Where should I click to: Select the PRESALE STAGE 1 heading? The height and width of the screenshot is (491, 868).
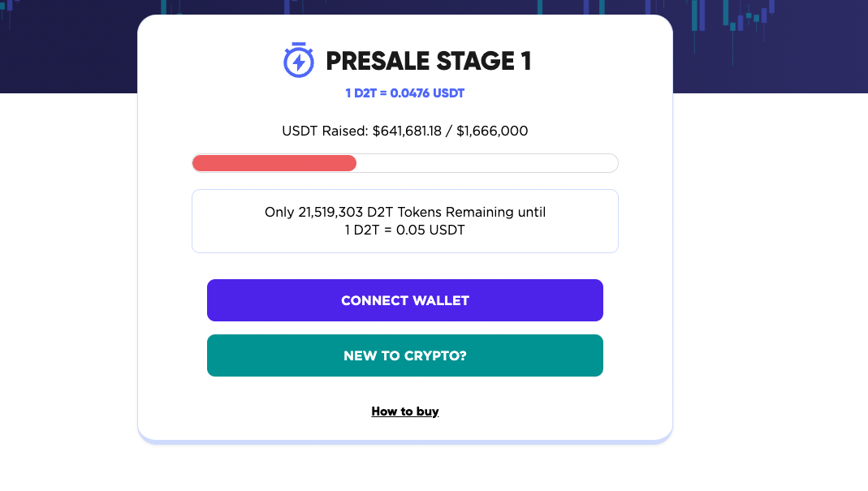tap(429, 61)
